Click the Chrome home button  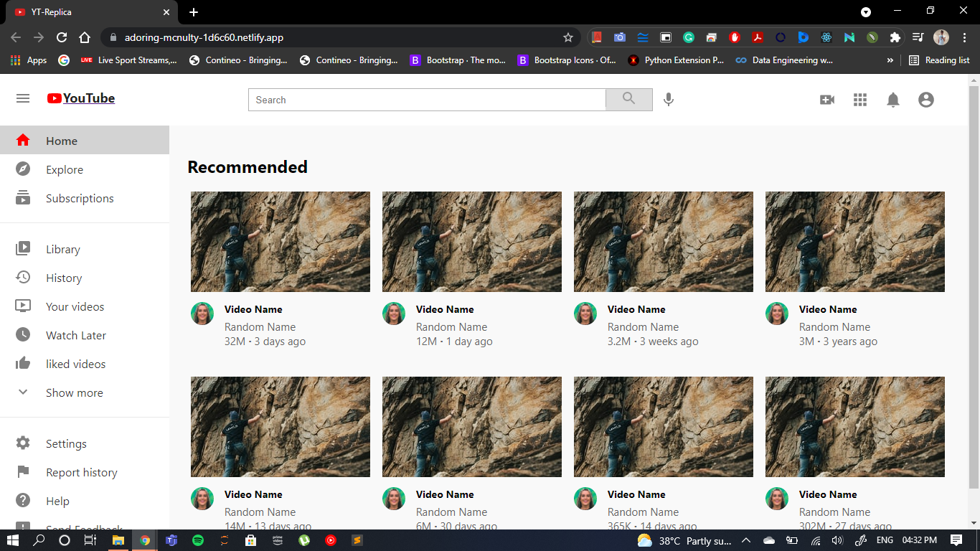pos(85,37)
